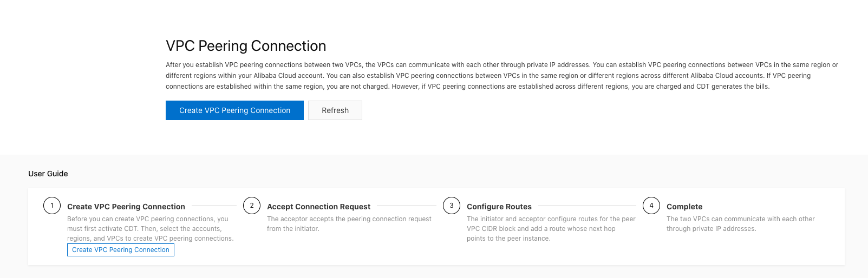
Task: Select the step 2 numbered circle
Action: click(x=252, y=206)
